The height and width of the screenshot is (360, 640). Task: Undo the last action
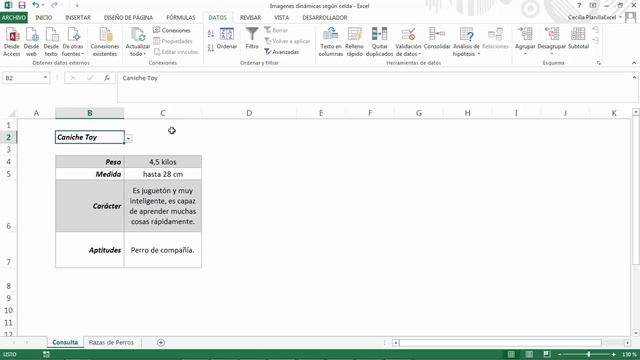(x=36, y=5)
